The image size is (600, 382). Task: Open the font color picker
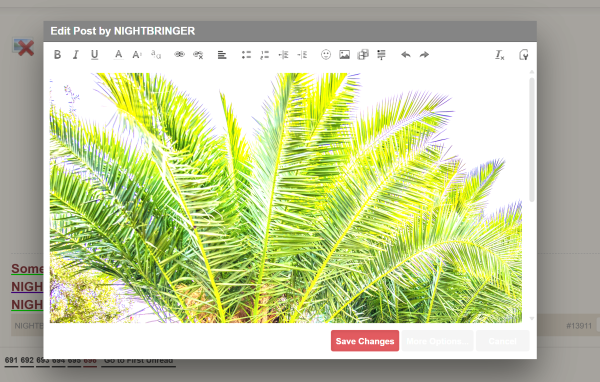pos(119,55)
